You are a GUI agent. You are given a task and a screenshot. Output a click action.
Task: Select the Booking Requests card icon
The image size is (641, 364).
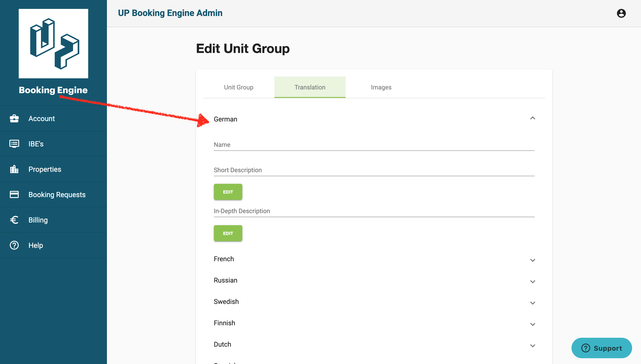[x=14, y=194]
